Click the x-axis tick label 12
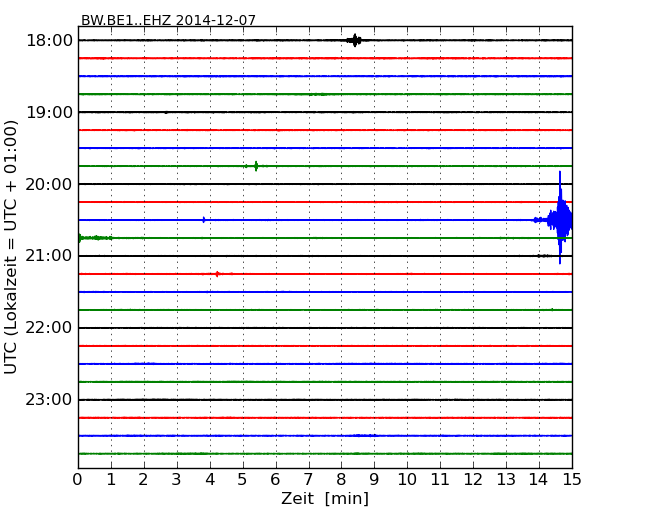 click(473, 480)
